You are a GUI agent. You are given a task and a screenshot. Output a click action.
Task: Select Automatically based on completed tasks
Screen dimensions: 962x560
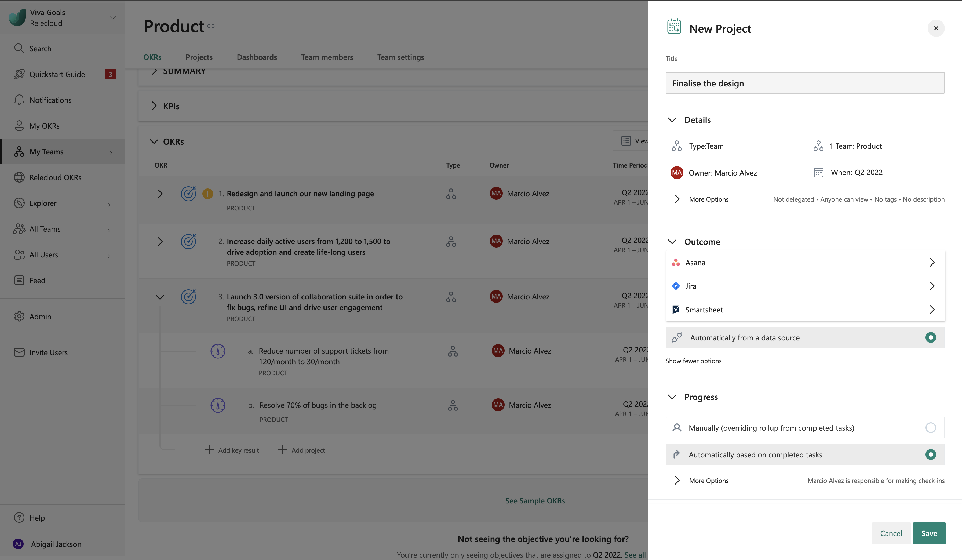930,455
